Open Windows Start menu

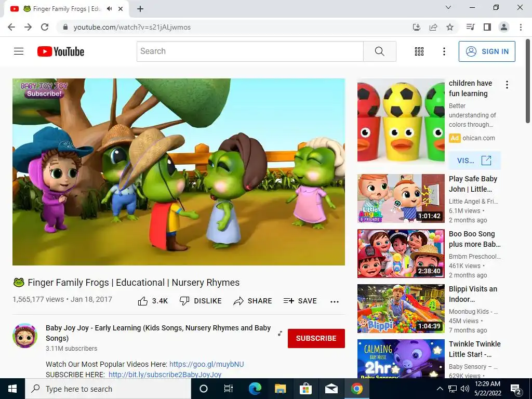[12, 389]
